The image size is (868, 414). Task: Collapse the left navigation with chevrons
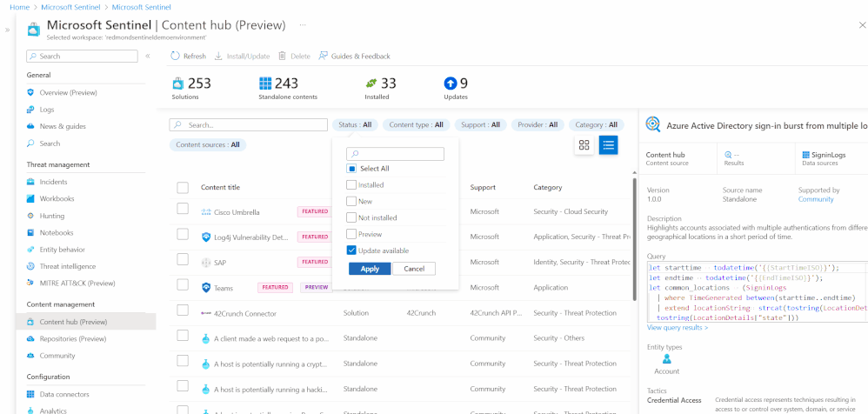click(148, 56)
